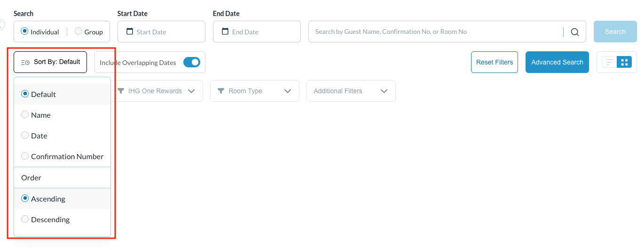The image size is (644, 250).
Task: Switch to list view icon
Action: (609, 62)
